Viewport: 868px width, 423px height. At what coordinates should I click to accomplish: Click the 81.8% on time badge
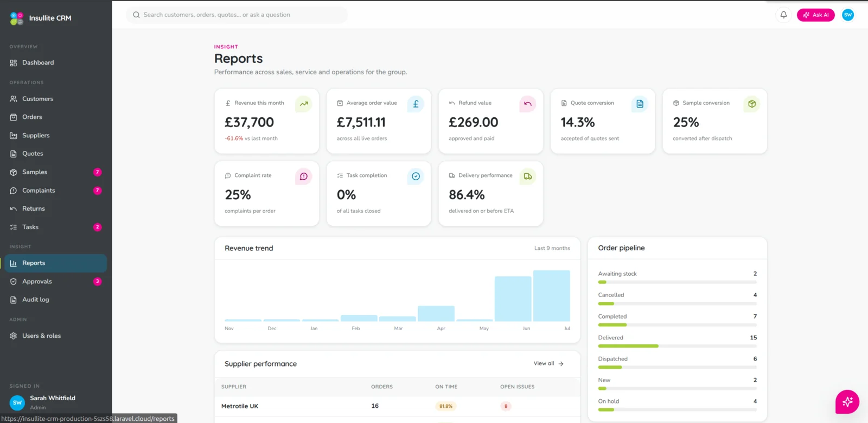446,406
